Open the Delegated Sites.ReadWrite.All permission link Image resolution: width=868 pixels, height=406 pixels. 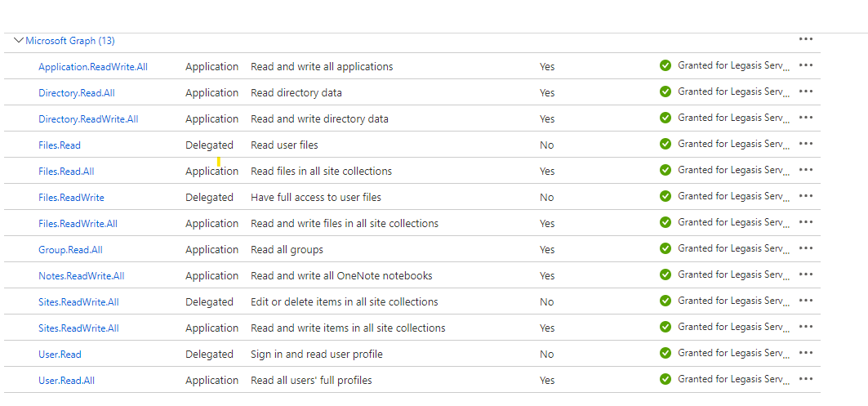pos(78,302)
